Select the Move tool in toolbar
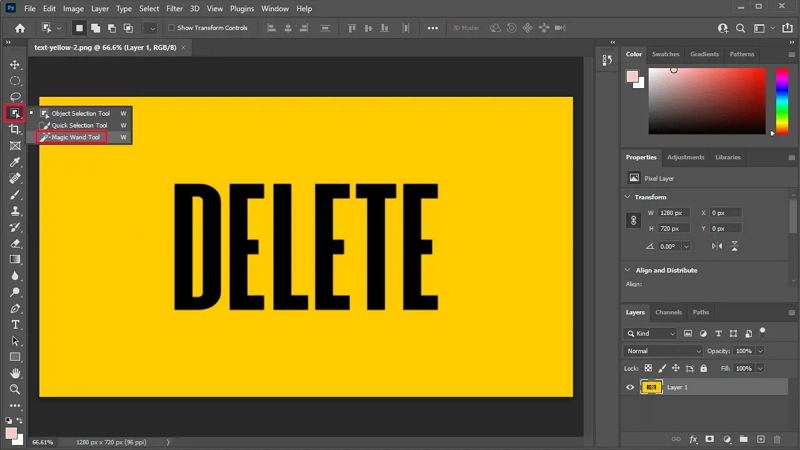Screen dimensions: 800x450 pos(15,65)
